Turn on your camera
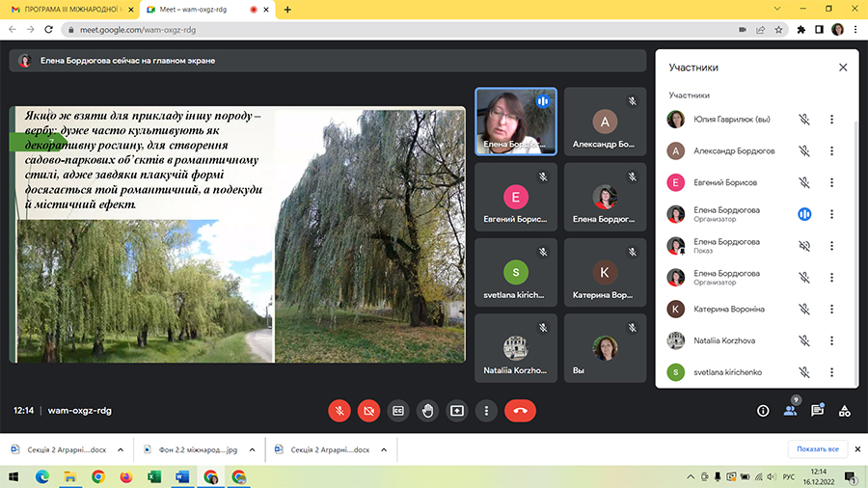This screenshot has width=868, height=488. tap(368, 410)
